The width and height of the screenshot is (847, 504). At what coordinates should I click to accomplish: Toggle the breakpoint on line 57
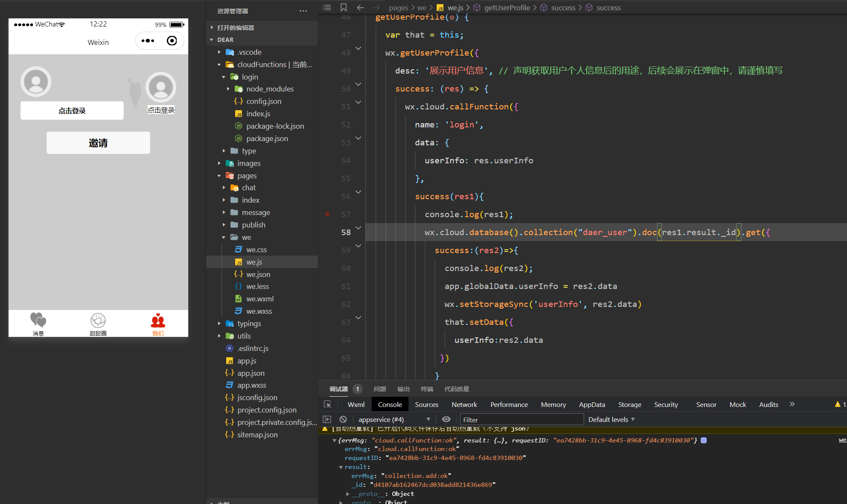click(327, 214)
